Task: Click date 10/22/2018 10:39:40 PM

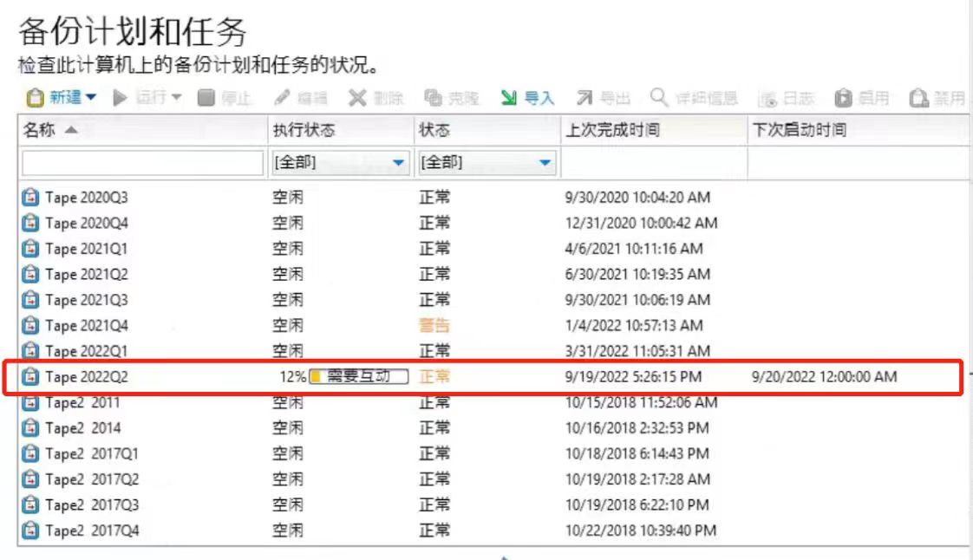Action: coord(640,531)
